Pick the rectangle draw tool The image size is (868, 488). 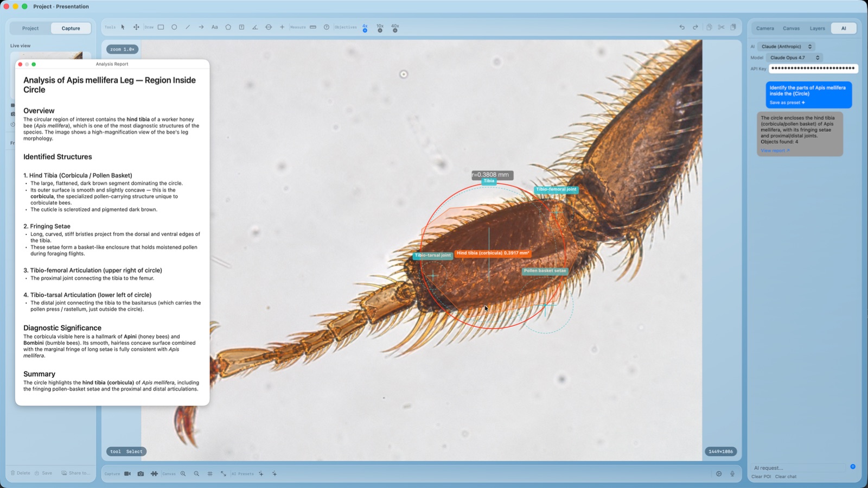[161, 27]
